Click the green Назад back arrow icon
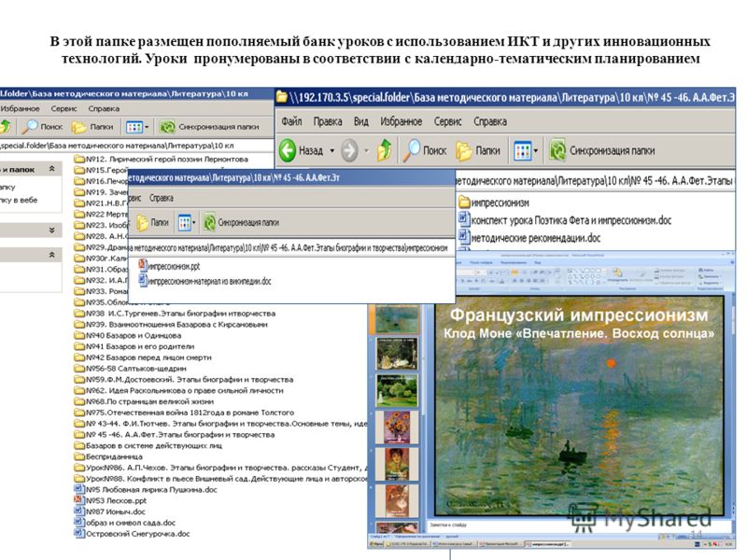Viewport: 747px width, 560px height. click(288, 150)
